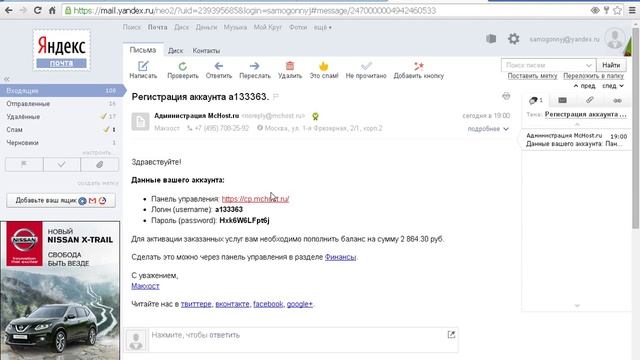
Task: Check for new mail with Проверить
Action: [183, 70]
